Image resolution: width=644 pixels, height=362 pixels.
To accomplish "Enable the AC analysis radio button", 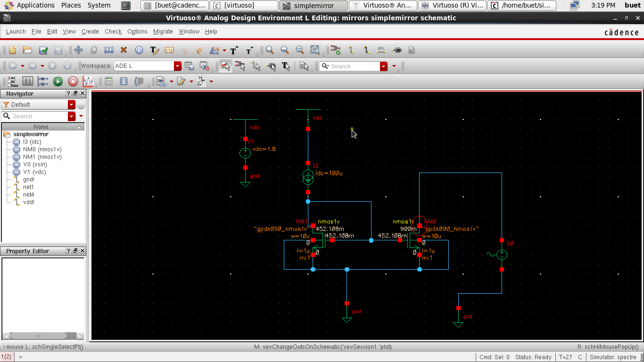I will [x=9, y=78].
